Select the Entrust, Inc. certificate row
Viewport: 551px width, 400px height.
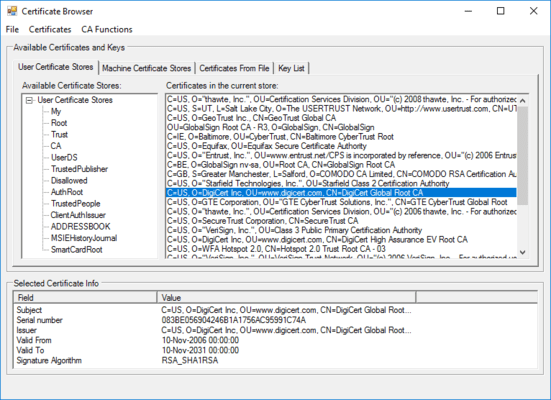pyautogui.click(x=341, y=155)
